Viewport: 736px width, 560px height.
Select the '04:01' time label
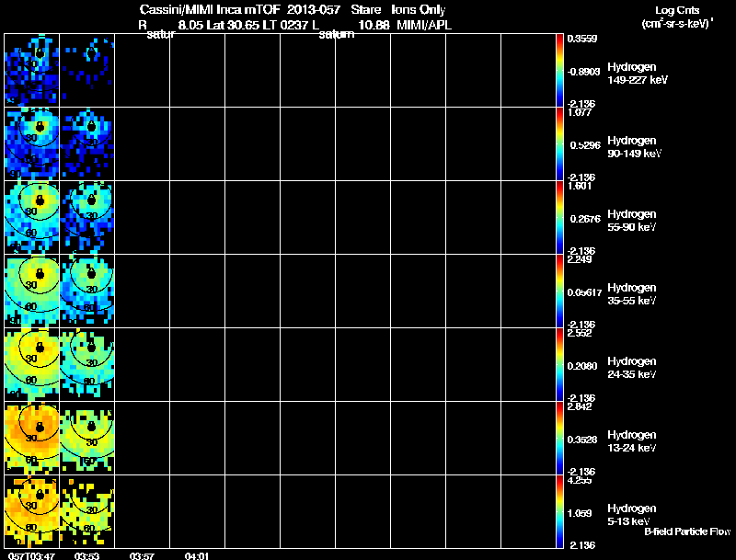pyautogui.click(x=197, y=556)
